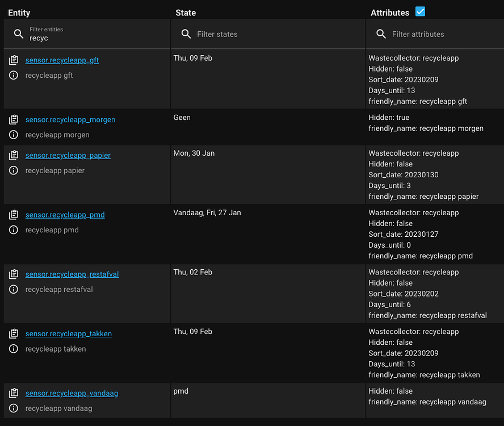504x426 pixels.
Task: Open the sensor.recycleapp_papier entity link
Action: pos(68,155)
